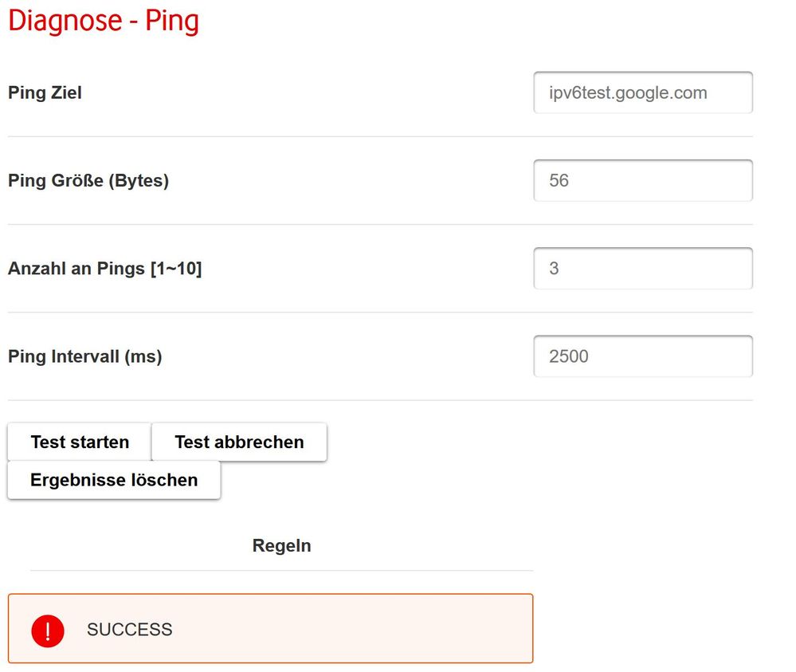Select the Ping Größe (Bytes) field

point(642,180)
